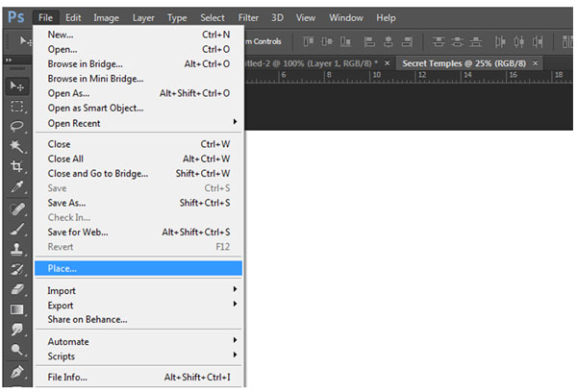Select the Lasso tool
Image resolution: width=577 pixels, height=392 pixels.
pos(17,126)
